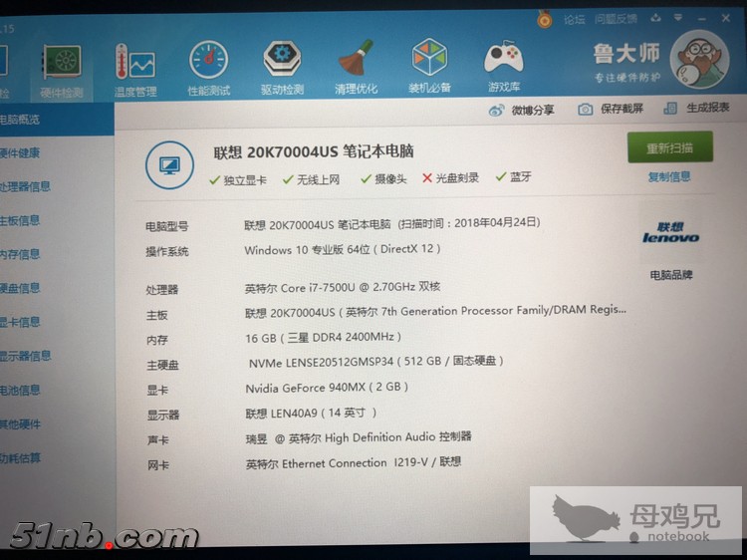Select 主板信息 in the sidebar
The width and height of the screenshot is (747, 560).
point(20,220)
